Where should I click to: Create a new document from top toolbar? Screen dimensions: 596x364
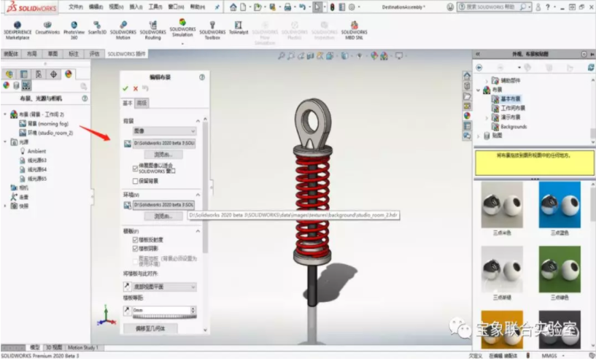click(x=243, y=7)
